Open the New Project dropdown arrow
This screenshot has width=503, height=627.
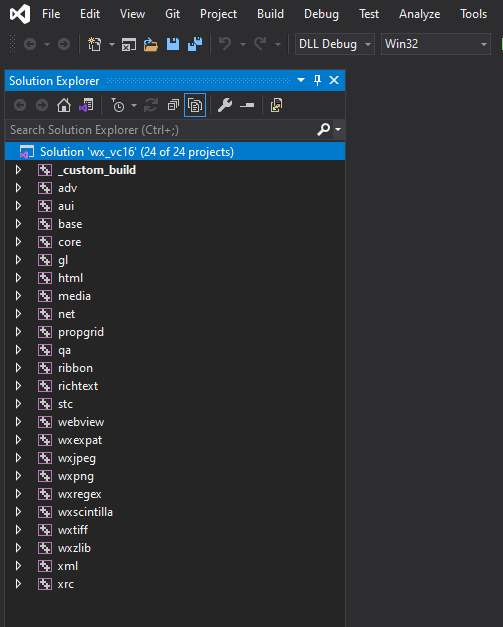tap(112, 44)
